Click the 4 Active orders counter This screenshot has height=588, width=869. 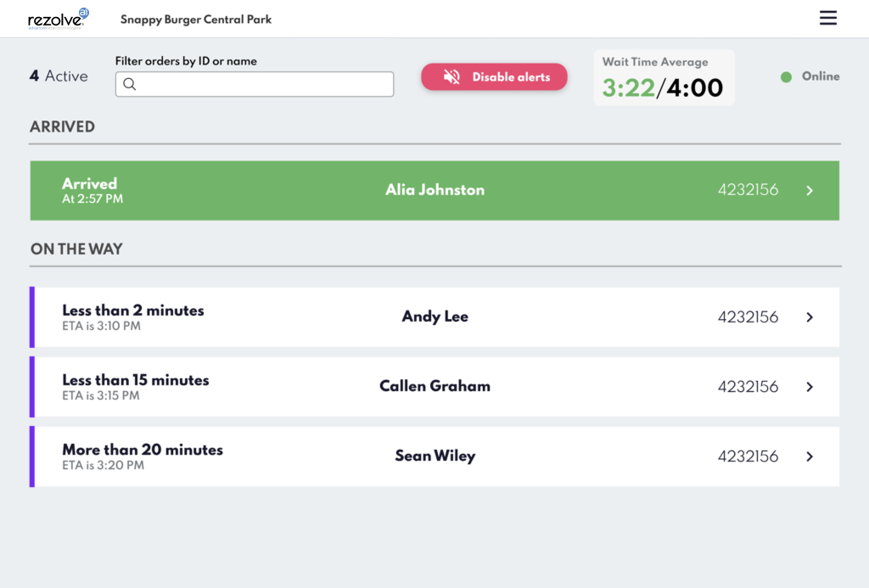click(59, 76)
